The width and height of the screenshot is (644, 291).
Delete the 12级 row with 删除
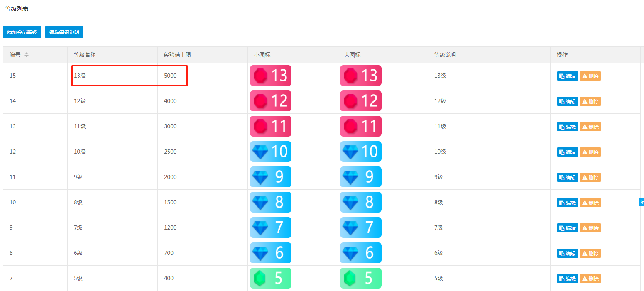tap(590, 101)
